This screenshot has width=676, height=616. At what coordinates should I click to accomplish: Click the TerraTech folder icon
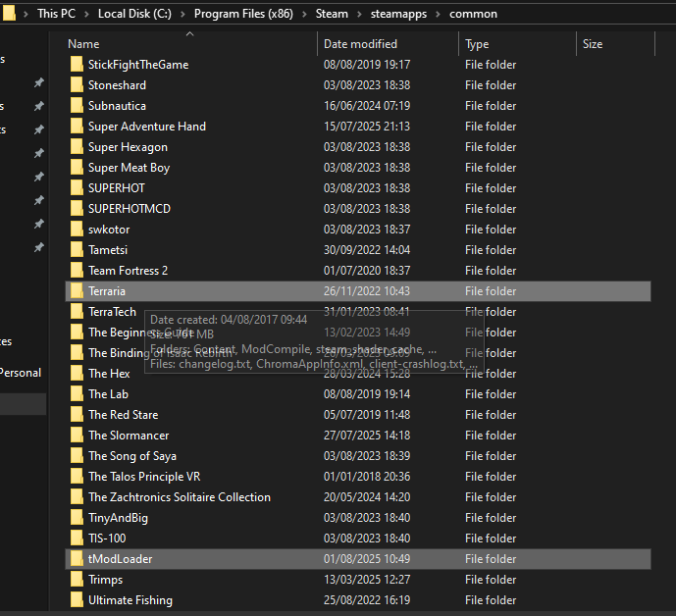(77, 312)
